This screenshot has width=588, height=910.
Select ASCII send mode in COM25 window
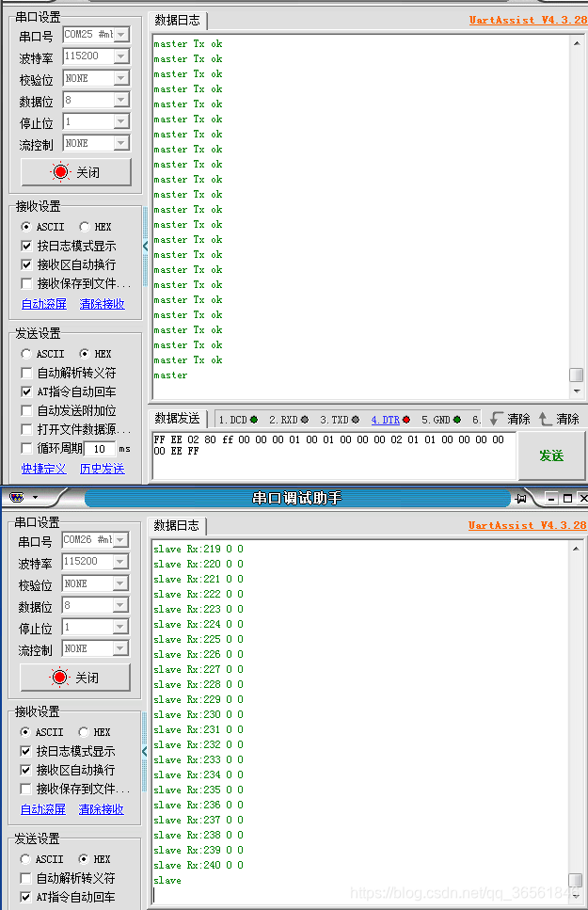click(x=26, y=354)
